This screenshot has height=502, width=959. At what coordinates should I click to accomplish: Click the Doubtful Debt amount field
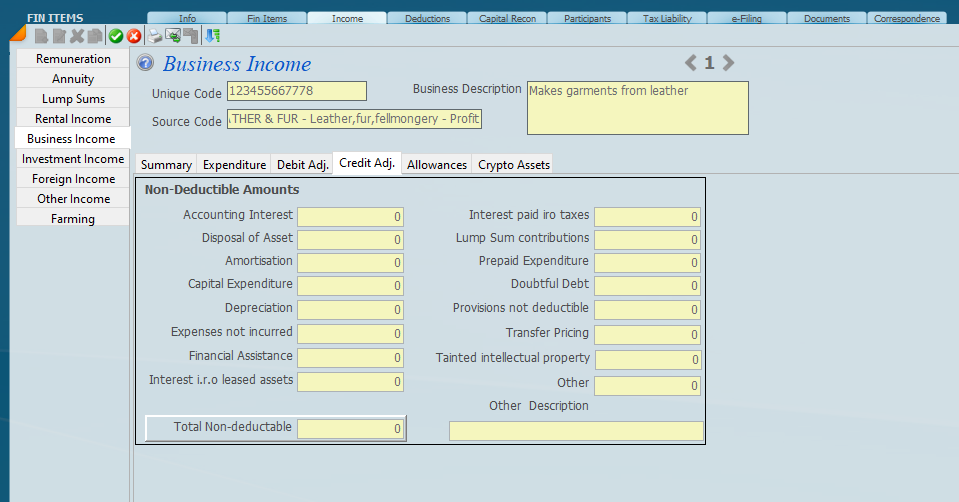click(647, 287)
